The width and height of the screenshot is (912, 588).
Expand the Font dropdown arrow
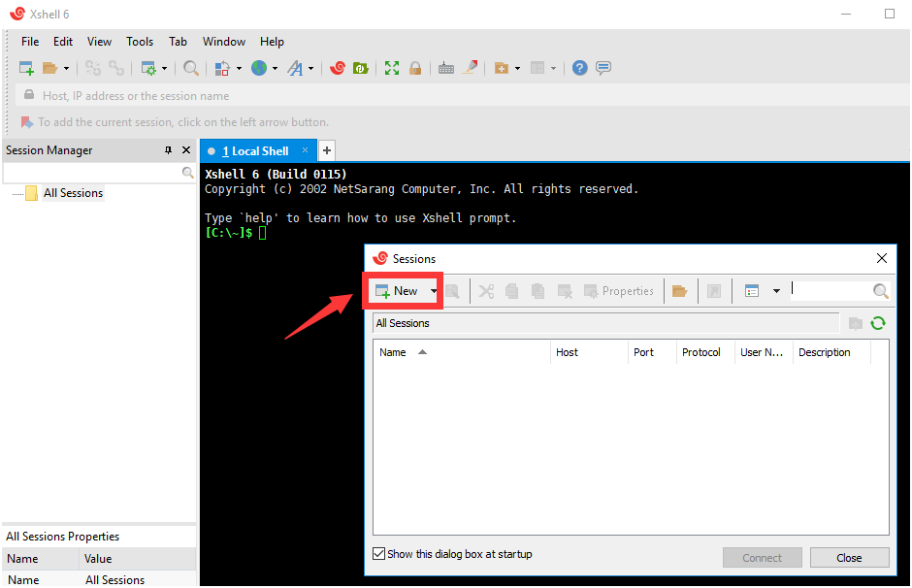click(311, 69)
